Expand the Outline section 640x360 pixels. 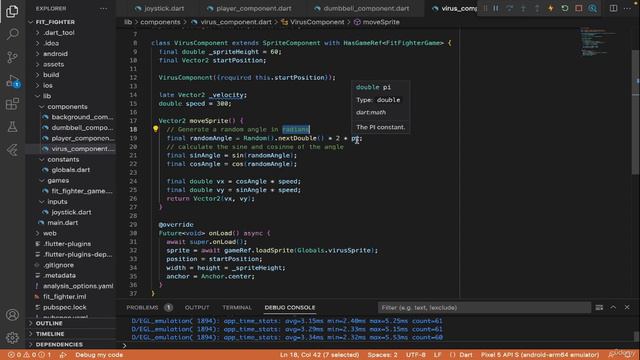coord(49,323)
